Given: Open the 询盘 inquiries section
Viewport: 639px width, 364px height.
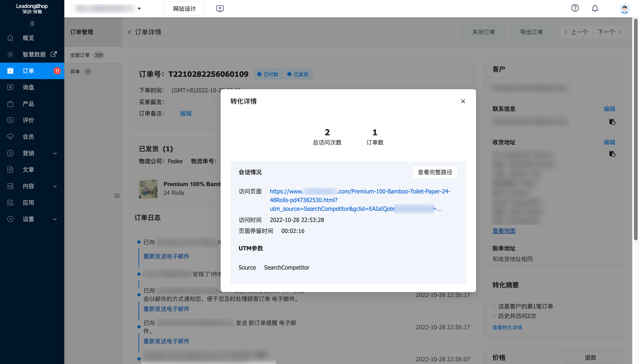Looking at the screenshot, I should (28, 87).
